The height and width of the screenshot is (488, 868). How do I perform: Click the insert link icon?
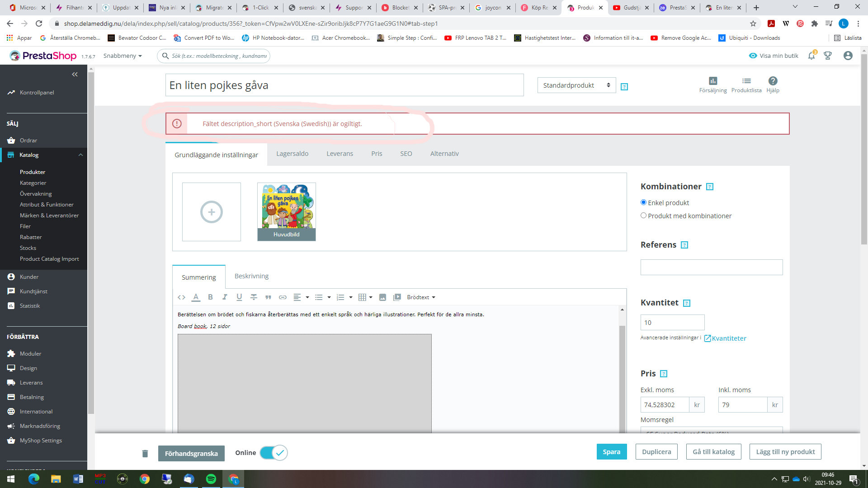coord(283,297)
